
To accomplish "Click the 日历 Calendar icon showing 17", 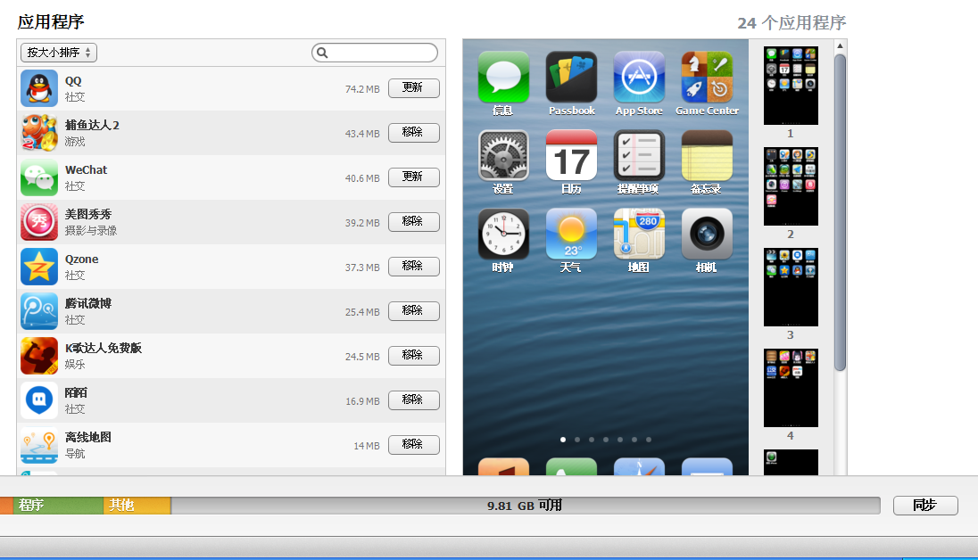I will pyautogui.click(x=571, y=155).
